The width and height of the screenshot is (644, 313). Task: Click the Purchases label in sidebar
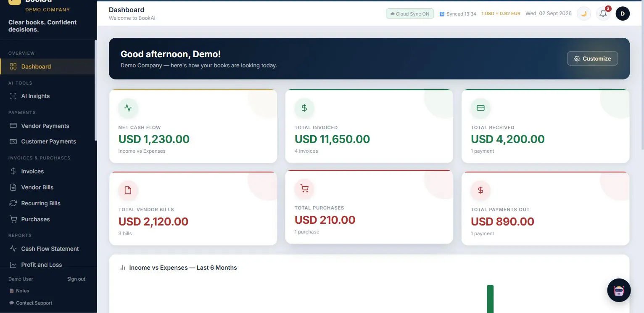pyautogui.click(x=35, y=219)
